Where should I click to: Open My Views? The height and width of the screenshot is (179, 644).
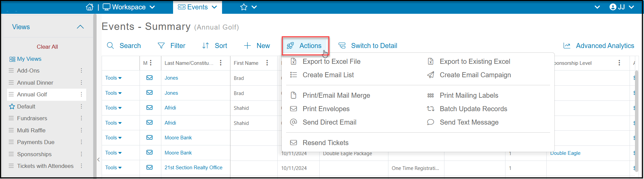click(x=25, y=59)
